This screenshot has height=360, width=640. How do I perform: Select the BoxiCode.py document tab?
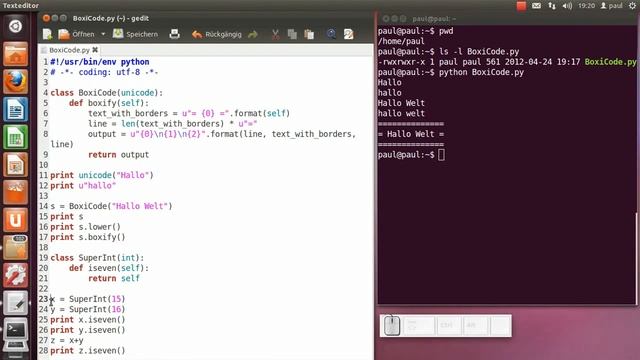click(x=69, y=50)
